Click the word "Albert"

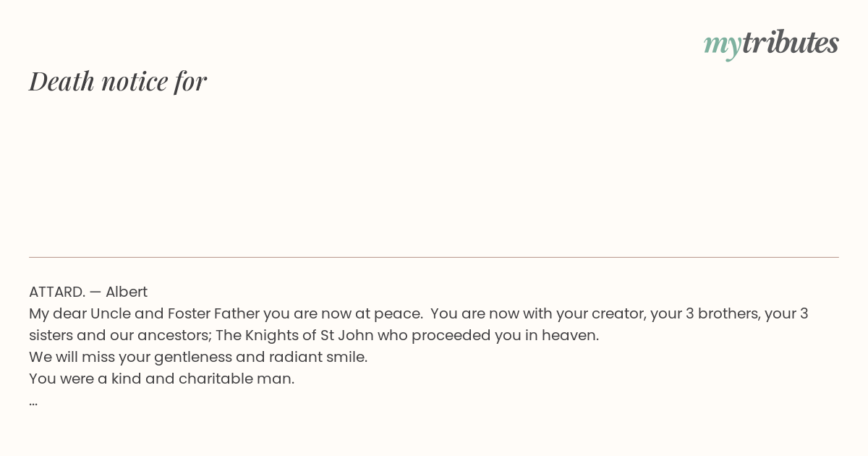(127, 292)
